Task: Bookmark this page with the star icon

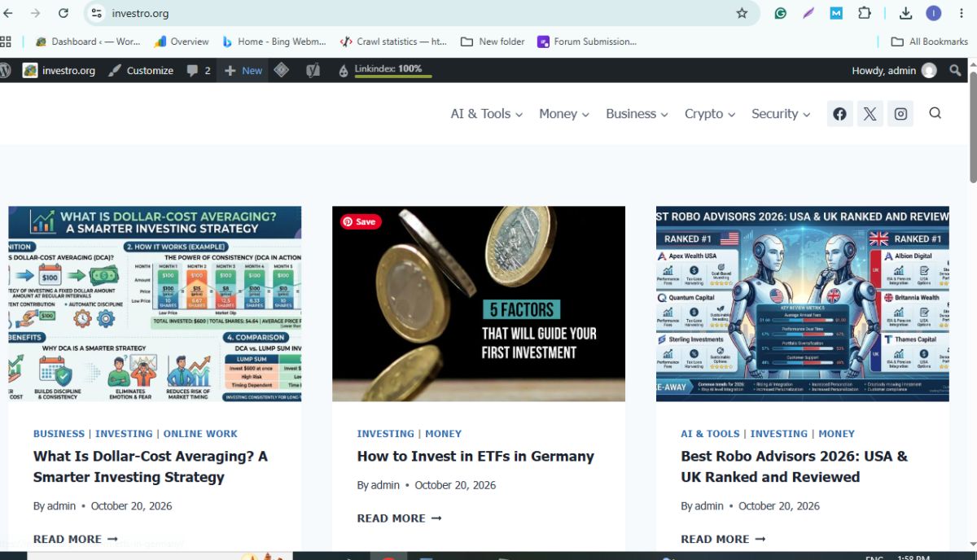Action: (742, 13)
